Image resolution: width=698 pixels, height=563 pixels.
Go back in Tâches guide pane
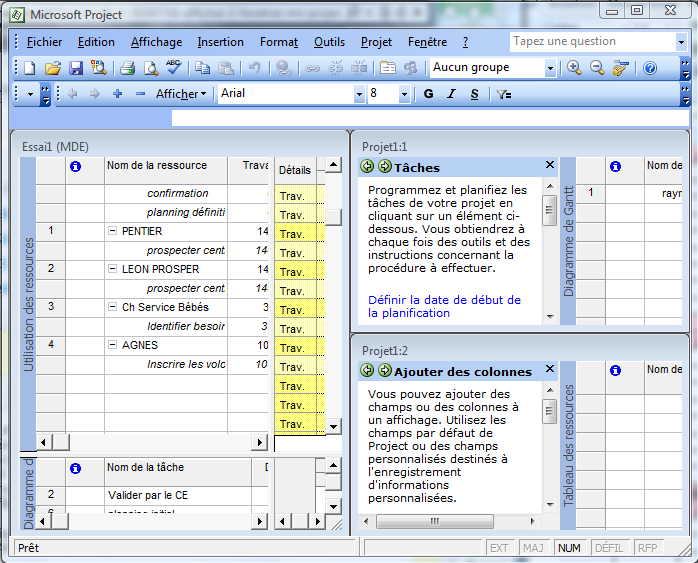[x=367, y=166]
